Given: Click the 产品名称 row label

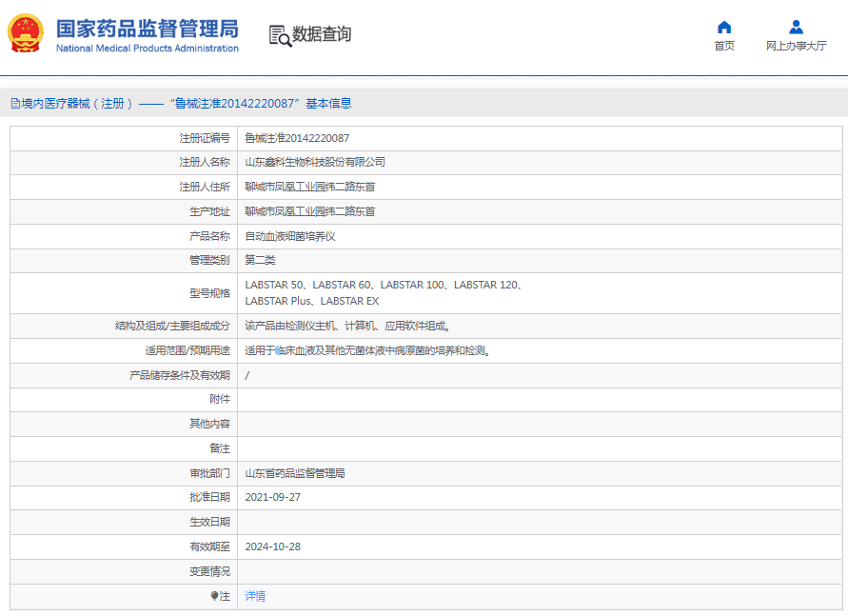Looking at the screenshot, I should click(x=209, y=236).
